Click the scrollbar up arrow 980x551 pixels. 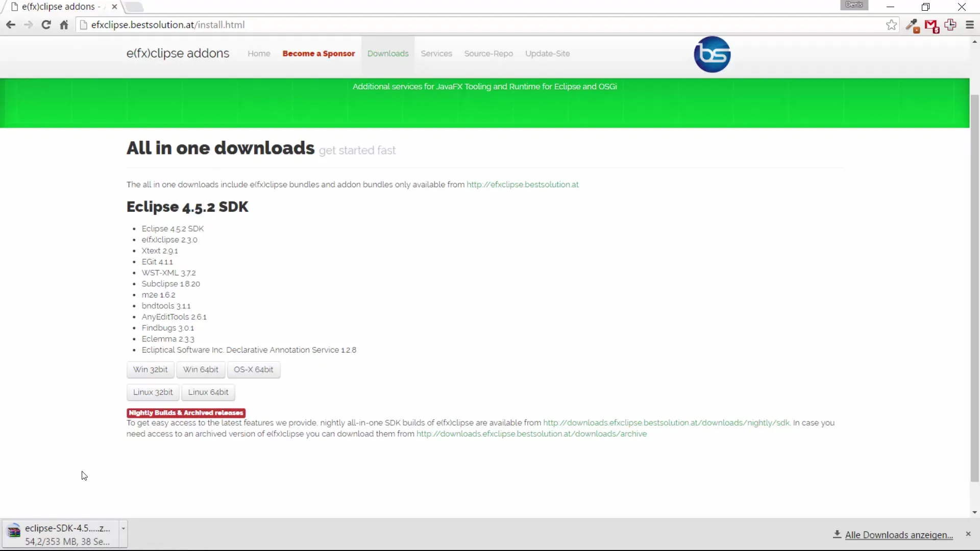tap(974, 42)
